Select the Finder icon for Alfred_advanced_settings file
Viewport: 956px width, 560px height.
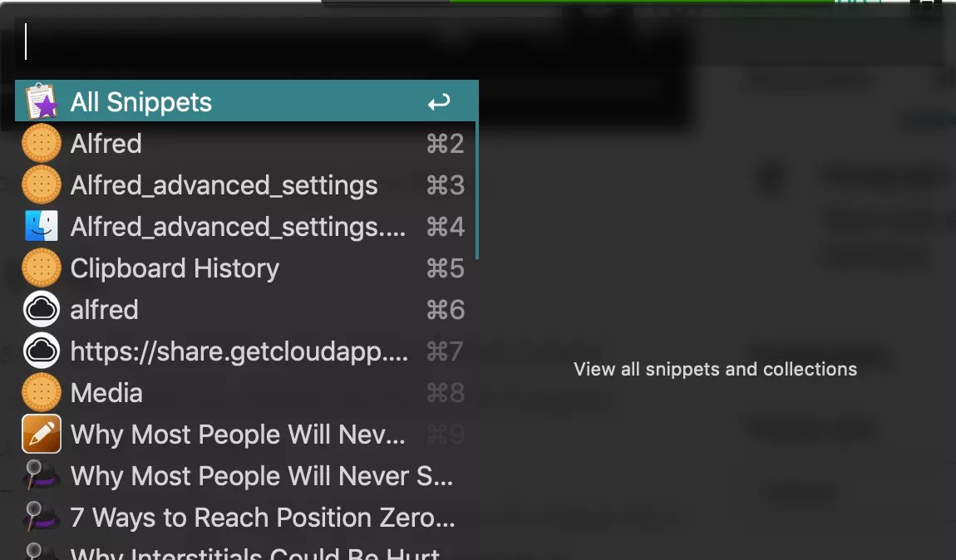pyautogui.click(x=42, y=226)
